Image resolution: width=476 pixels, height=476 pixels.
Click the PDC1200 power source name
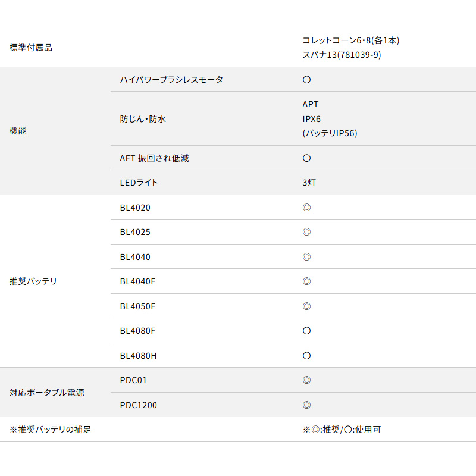(x=139, y=405)
